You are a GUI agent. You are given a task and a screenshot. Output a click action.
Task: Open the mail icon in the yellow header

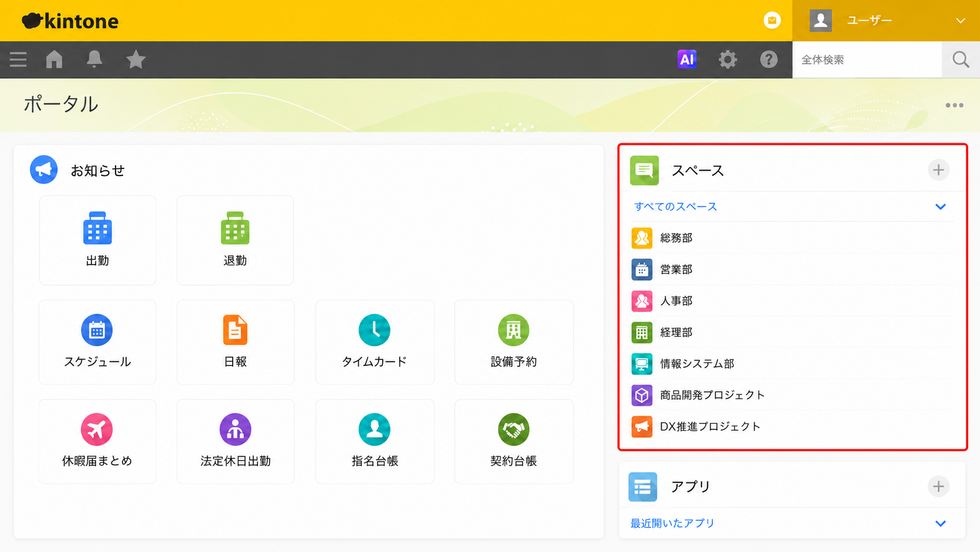[x=773, y=21]
